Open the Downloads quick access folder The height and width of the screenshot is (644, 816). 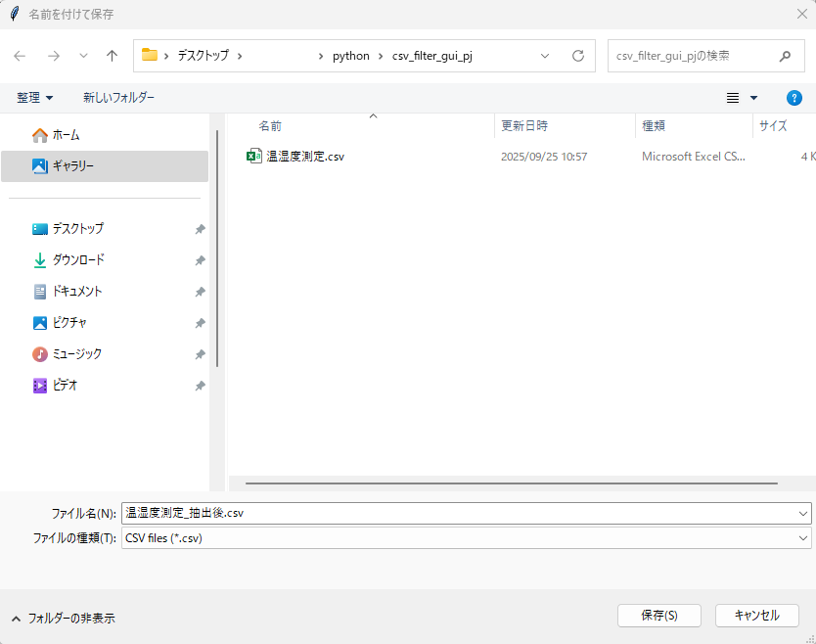click(78, 260)
